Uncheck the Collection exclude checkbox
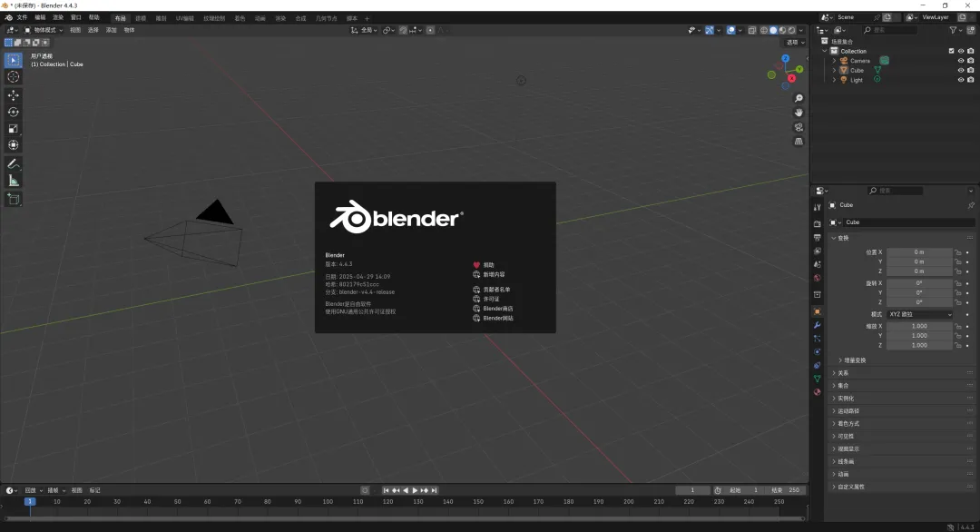The width and height of the screenshot is (980, 532). coord(951,51)
